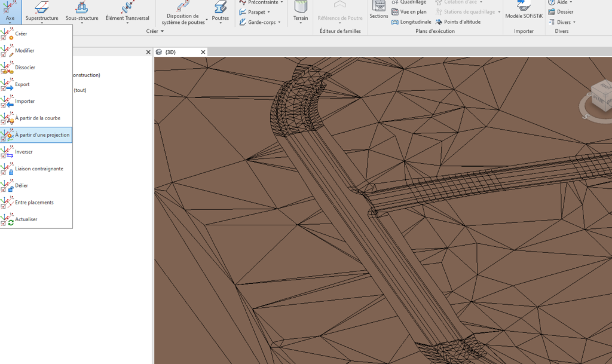Click the Liaison contraignante lock icon
This screenshot has height=364, width=612.
pyautogui.click(x=7, y=169)
